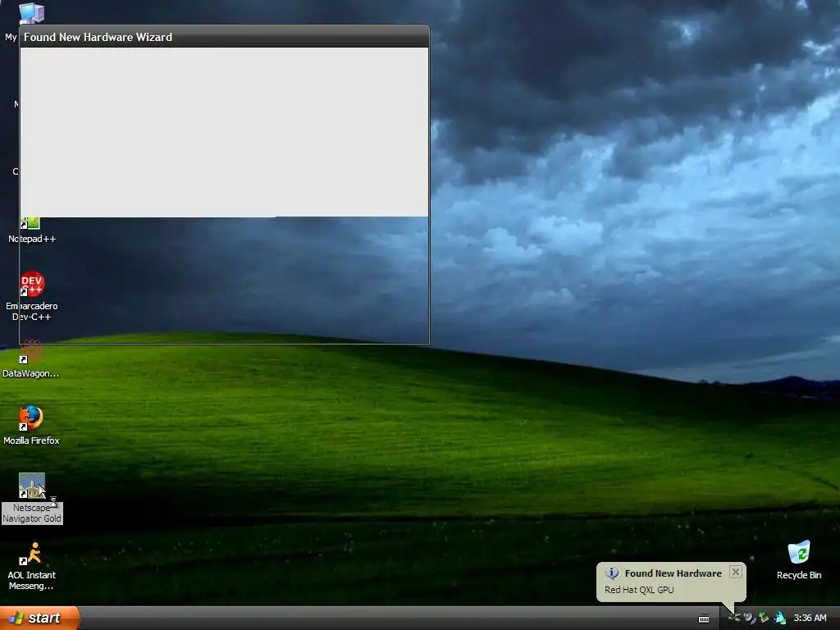Click the Found New Hardware Wizard title bar
Screen dimensions: 840x630
pos(225,37)
